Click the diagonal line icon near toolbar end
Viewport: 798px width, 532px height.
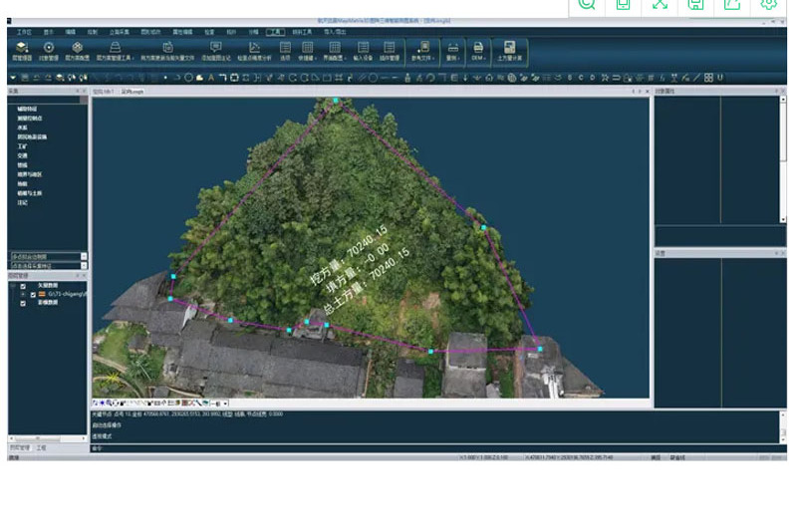[x=696, y=78]
